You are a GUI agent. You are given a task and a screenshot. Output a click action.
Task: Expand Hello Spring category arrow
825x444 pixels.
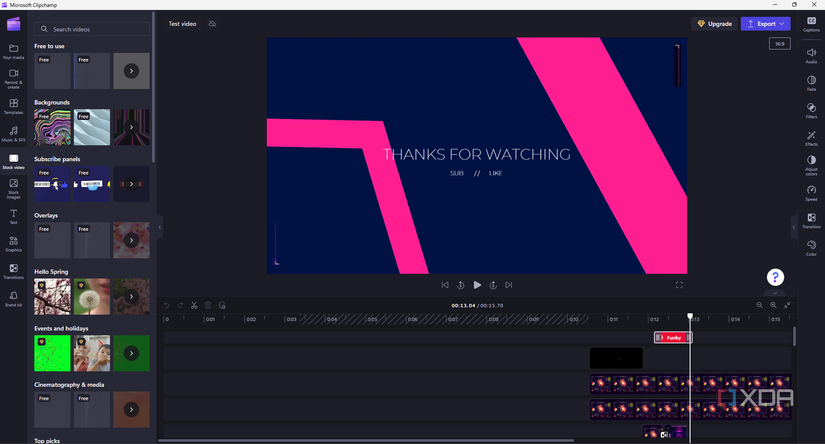(x=132, y=297)
